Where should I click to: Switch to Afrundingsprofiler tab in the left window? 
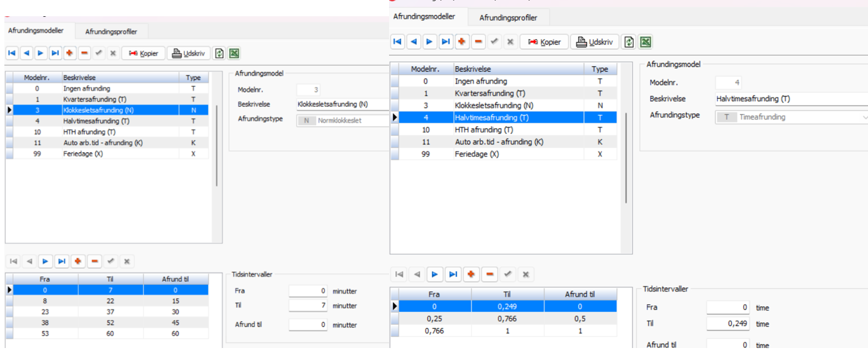click(111, 31)
